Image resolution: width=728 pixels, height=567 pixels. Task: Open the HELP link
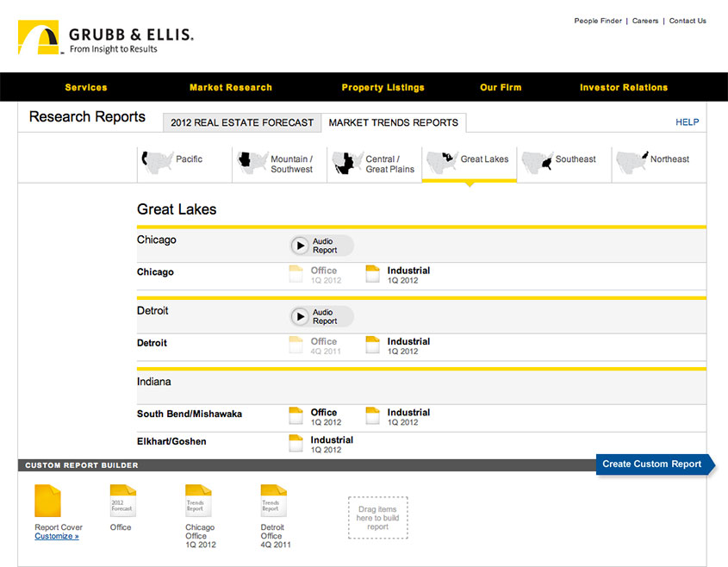[687, 122]
